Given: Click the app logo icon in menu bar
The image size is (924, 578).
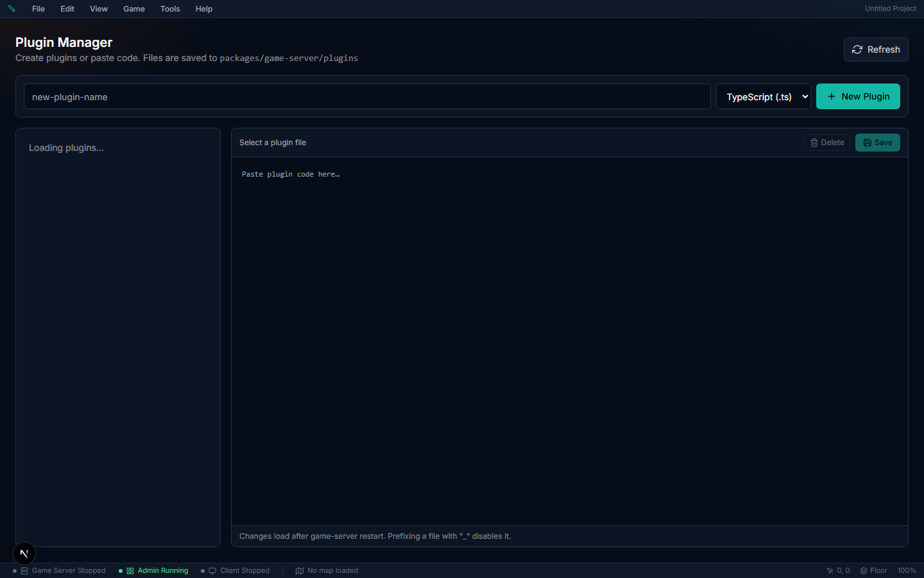Looking at the screenshot, I should [x=12, y=9].
